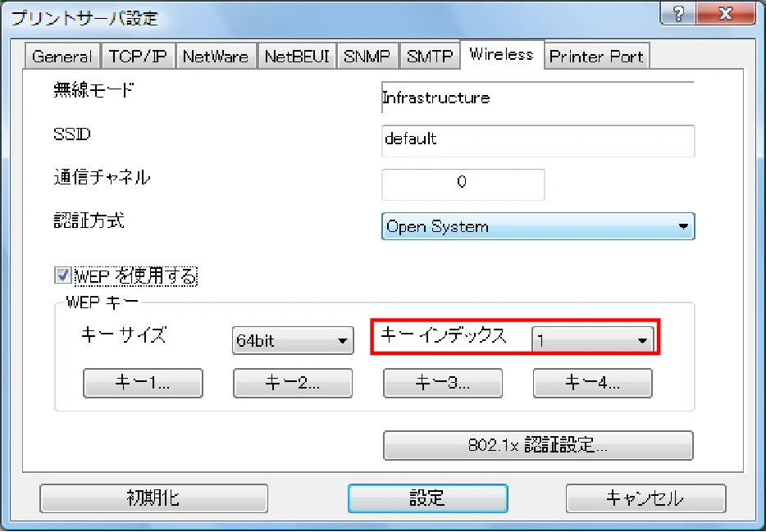Click the キー2... button
This screenshot has height=532, width=766.
click(293, 383)
